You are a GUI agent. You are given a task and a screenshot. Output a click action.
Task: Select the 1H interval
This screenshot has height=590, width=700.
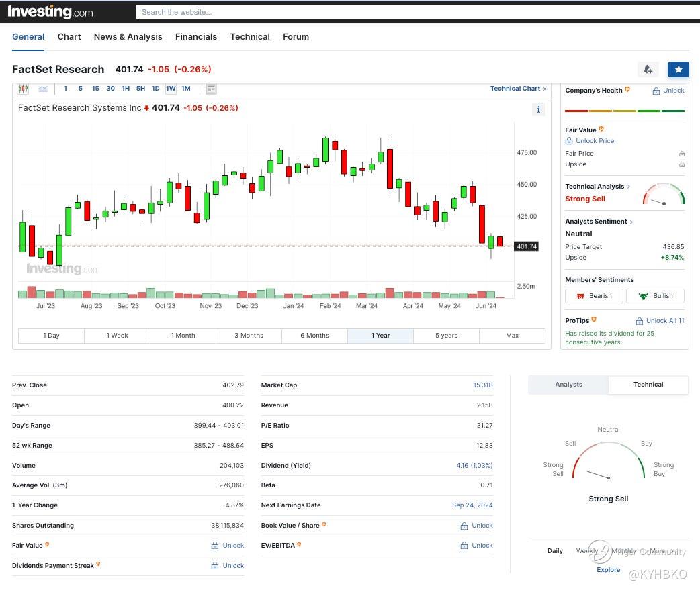[126, 89]
